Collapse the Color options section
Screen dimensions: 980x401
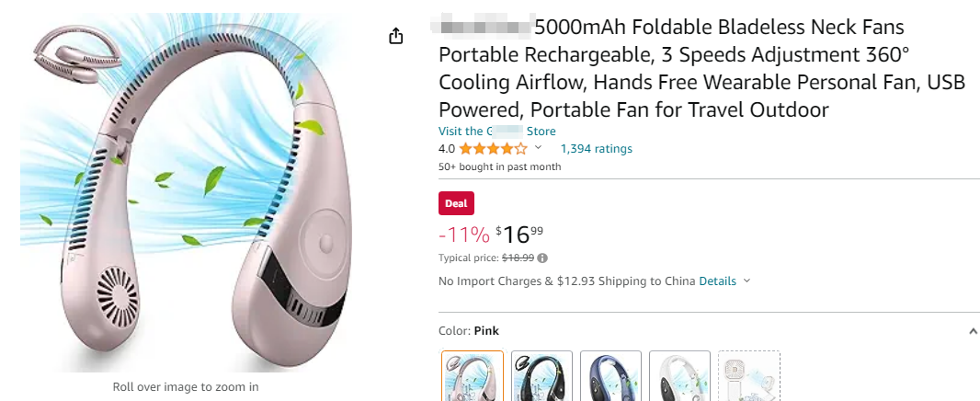pyautogui.click(x=974, y=331)
